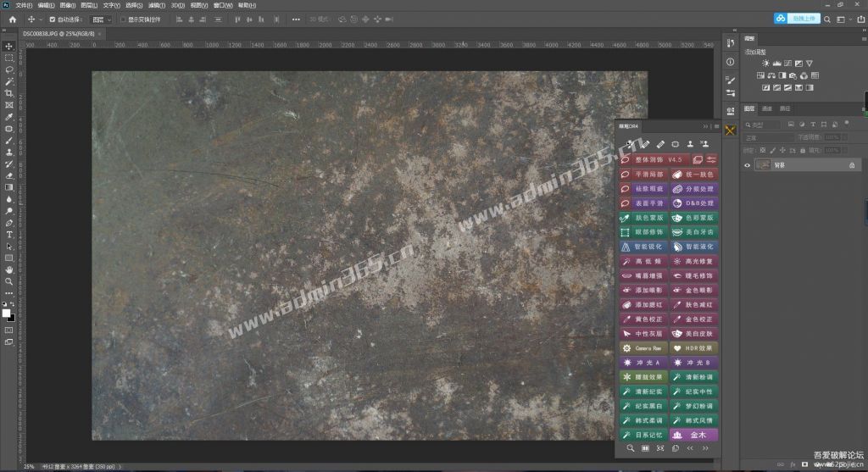Click the plugin panel's previous page << arrow
The height and width of the screenshot is (472, 868).
click(690, 448)
